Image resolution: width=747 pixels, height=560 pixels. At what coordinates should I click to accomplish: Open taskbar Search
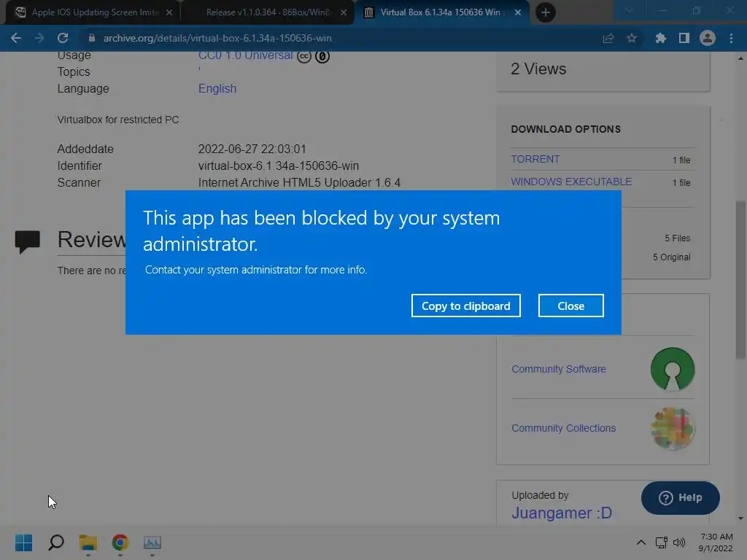pos(55,542)
